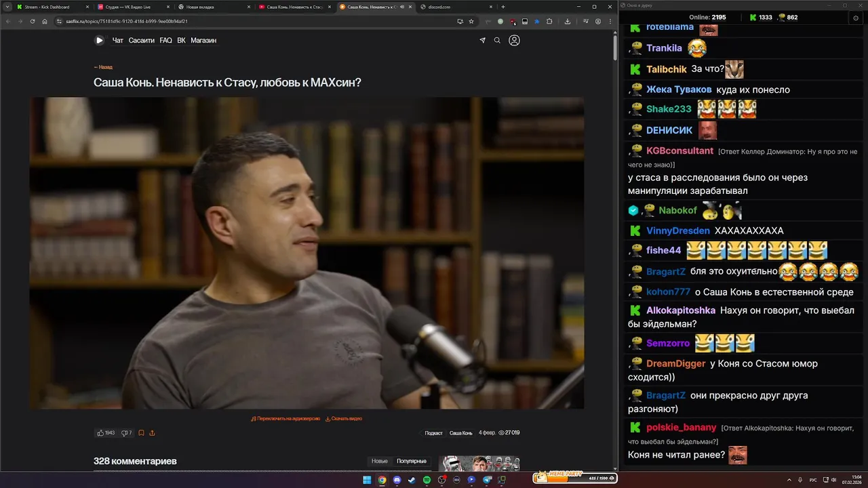
Task: Go back via the Назад link
Action: pyautogui.click(x=103, y=67)
